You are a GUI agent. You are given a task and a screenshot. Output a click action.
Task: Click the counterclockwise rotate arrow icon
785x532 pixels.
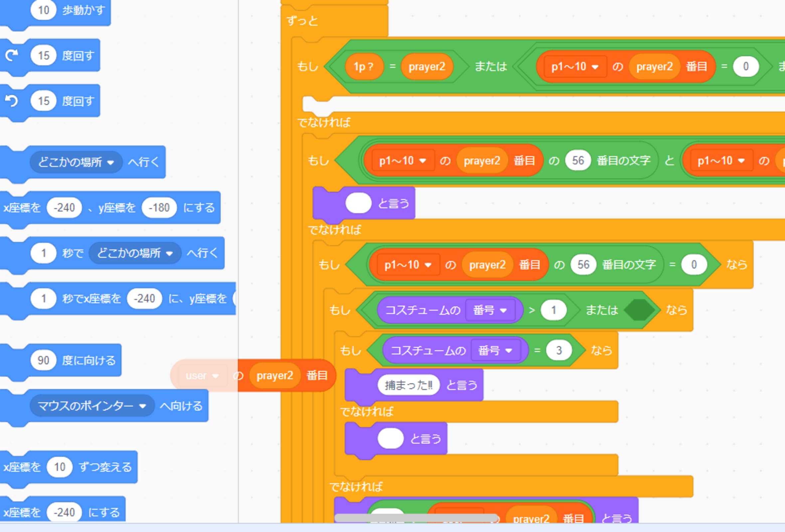[x=12, y=101]
